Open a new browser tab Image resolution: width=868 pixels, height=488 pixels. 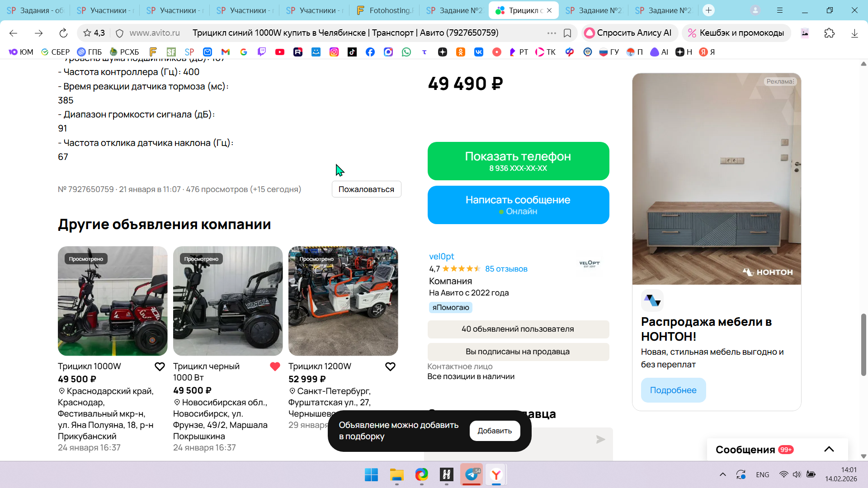pyautogui.click(x=708, y=10)
